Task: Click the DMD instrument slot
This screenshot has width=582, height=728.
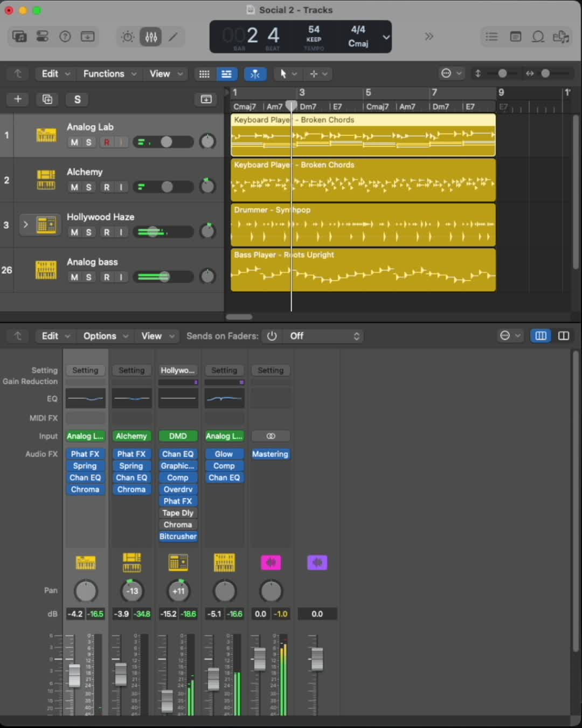Action: click(x=178, y=436)
